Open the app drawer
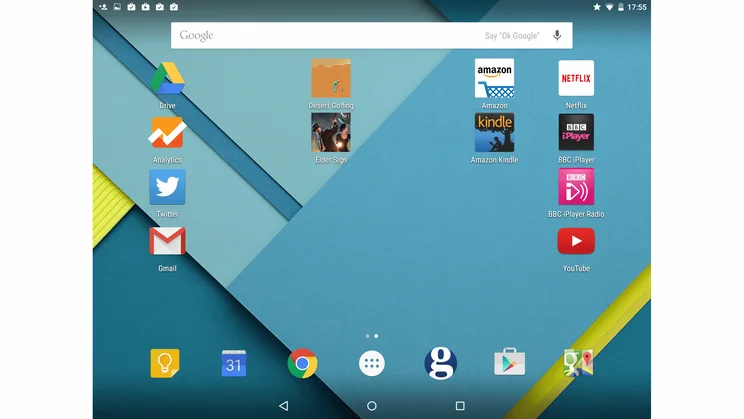 pyautogui.click(x=372, y=363)
